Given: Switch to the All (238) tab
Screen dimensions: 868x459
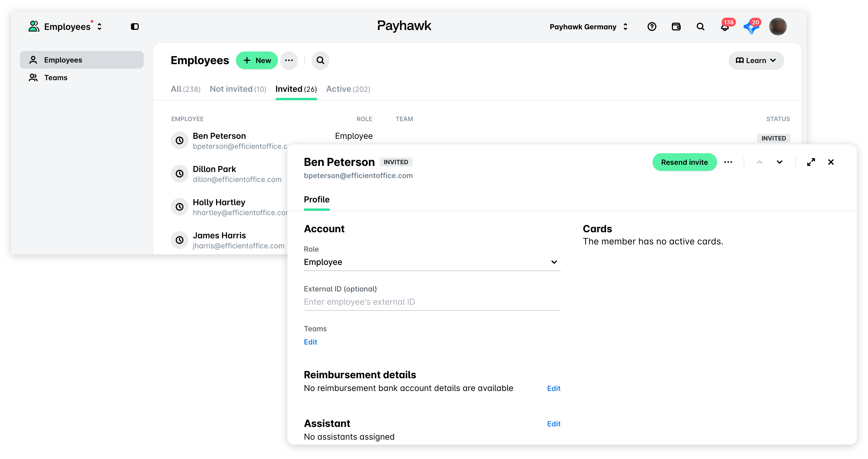Looking at the screenshot, I should click(x=186, y=89).
